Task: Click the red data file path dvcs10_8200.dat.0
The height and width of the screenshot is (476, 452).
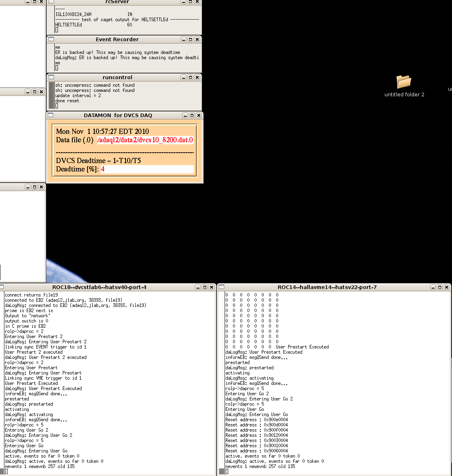Action: click(x=145, y=140)
